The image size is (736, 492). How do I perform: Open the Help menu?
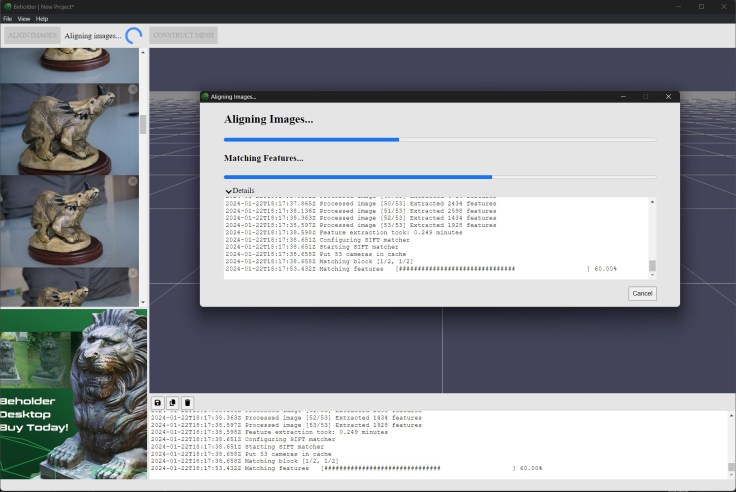(x=42, y=19)
